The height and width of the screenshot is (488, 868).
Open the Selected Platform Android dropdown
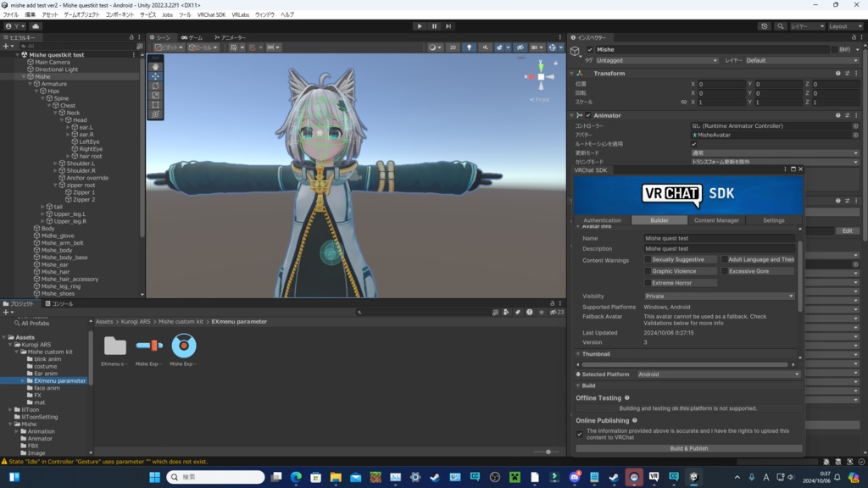coord(719,374)
